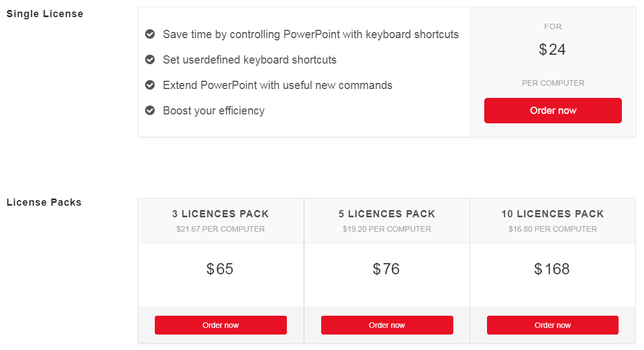The image size is (644, 350).
Task: Select the '5 LICENCES PACK' heading
Action: coord(387,214)
